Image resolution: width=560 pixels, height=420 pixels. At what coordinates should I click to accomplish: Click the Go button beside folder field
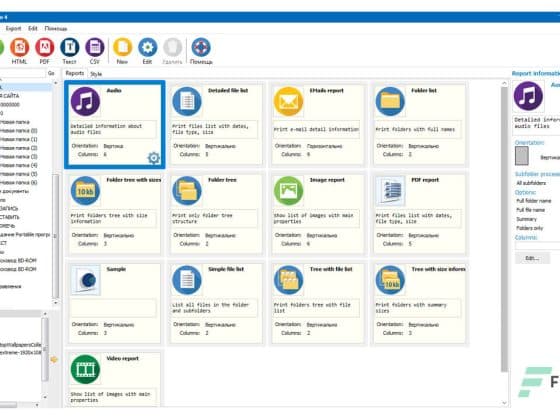[51, 73]
